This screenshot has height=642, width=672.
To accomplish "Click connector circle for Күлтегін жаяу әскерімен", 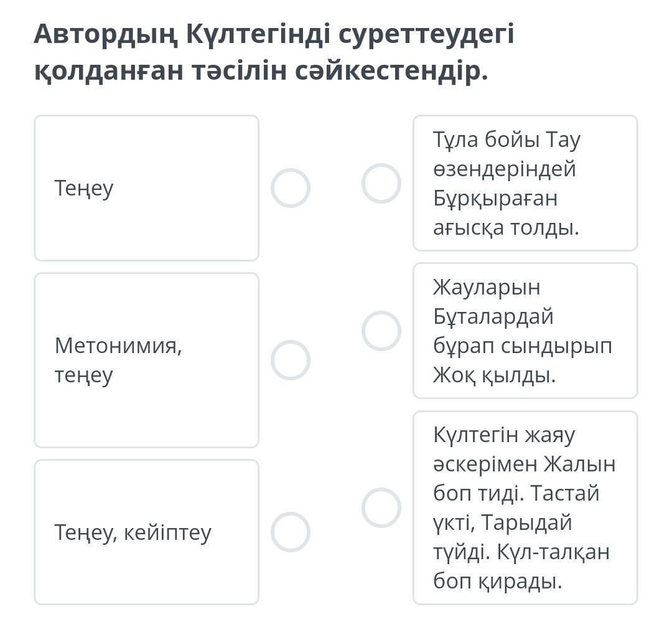I will (x=381, y=507).
